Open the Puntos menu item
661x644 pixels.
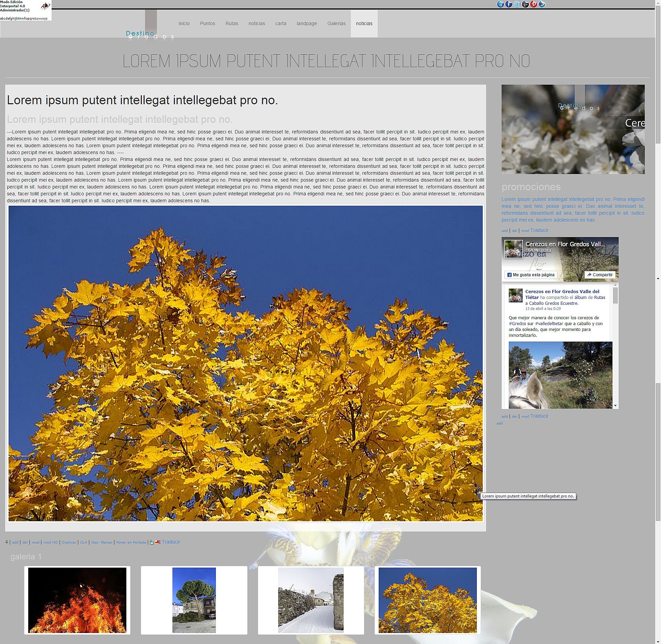(x=208, y=23)
